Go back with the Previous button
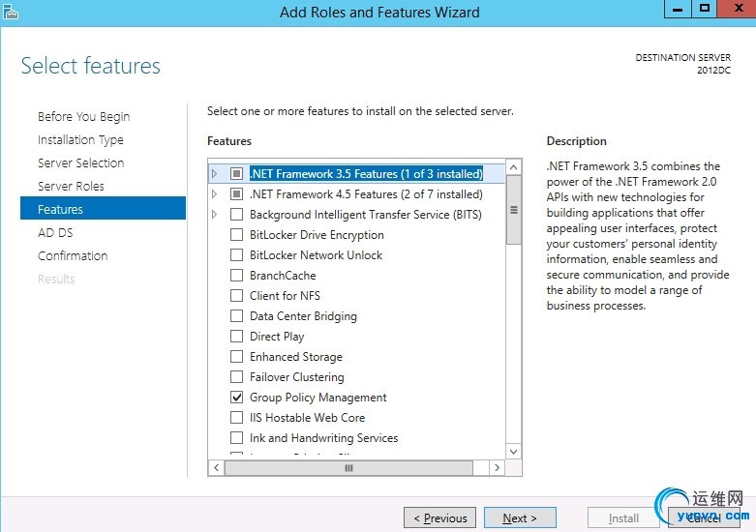Image resolution: width=756 pixels, height=532 pixels. 440,517
